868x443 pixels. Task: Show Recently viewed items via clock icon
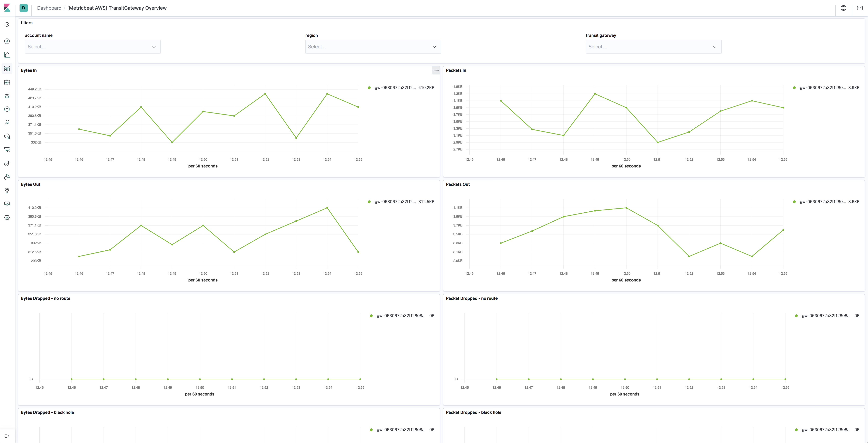(7, 24)
